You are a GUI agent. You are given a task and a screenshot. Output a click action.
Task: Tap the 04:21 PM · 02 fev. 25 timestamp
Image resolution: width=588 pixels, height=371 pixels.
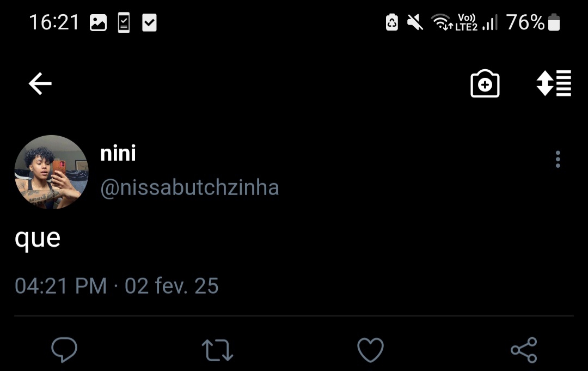(x=117, y=286)
